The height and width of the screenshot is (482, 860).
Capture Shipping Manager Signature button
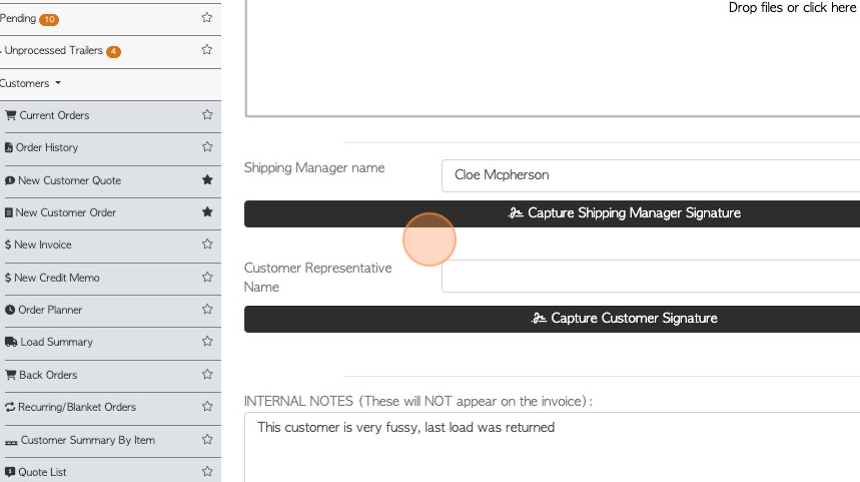(x=552, y=213)
